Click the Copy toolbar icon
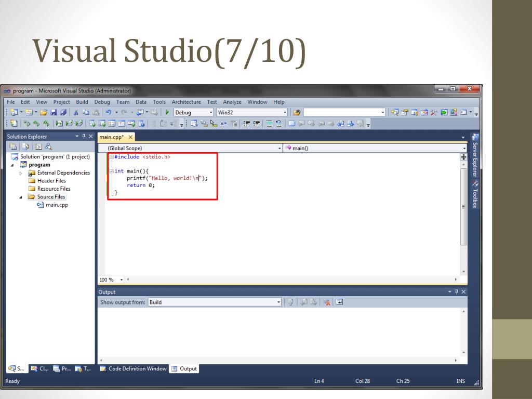The height and width of the screenshot is (399, 532). click(x=86, y=112)
